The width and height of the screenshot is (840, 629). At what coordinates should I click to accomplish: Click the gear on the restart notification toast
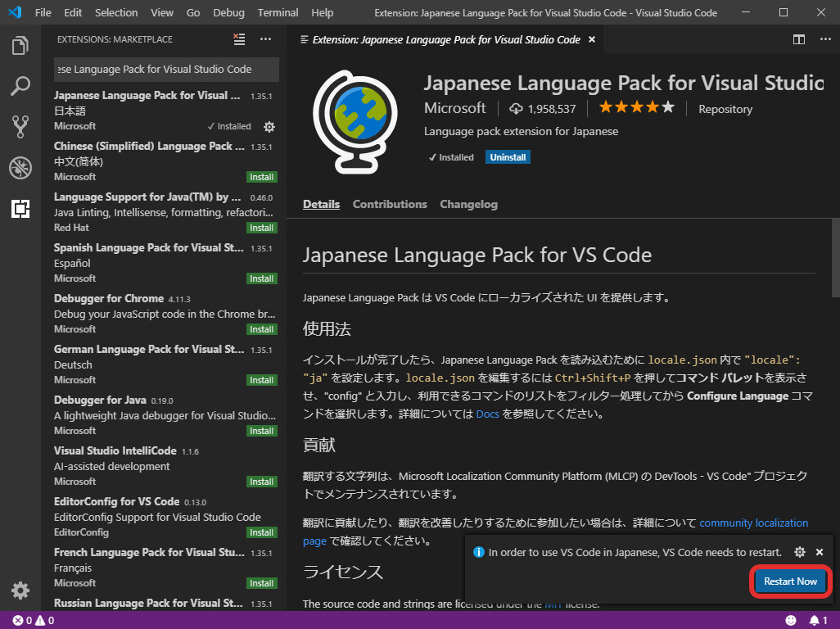(799, 552)
